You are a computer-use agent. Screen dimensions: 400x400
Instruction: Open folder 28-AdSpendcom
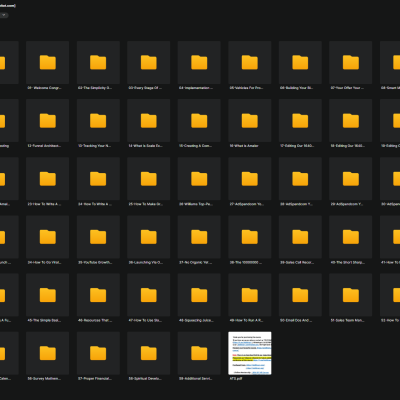(x=300, y=179)
